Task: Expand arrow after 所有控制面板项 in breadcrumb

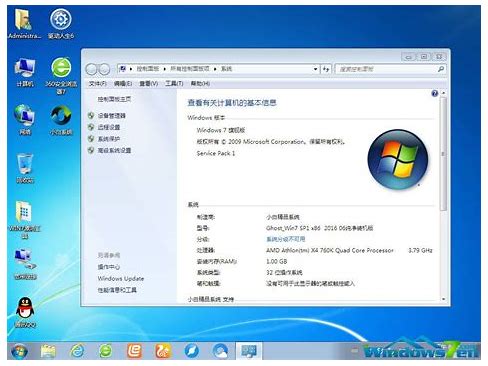Action: 215,69
